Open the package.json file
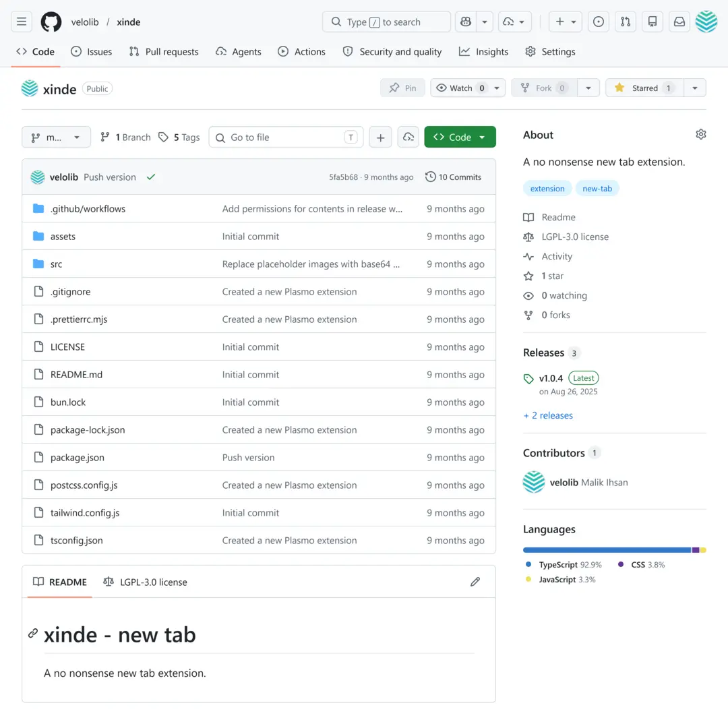 (x=77, y=457)
